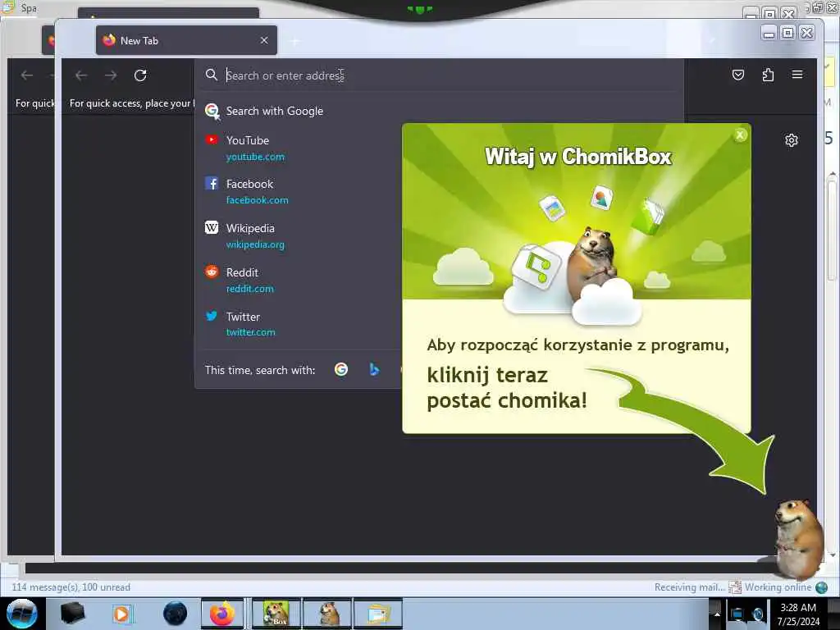
Task: Open the ChomikBox 'Box' taskbar button
Action: point(276,614)
